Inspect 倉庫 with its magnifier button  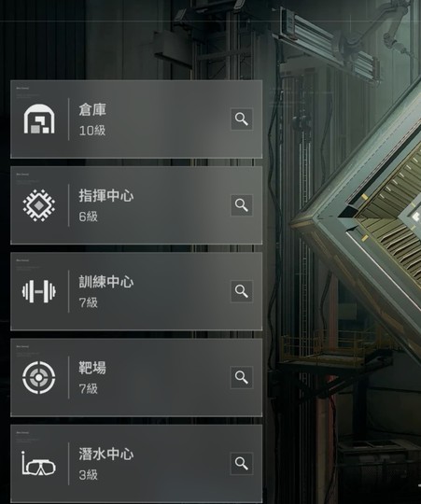242,119
